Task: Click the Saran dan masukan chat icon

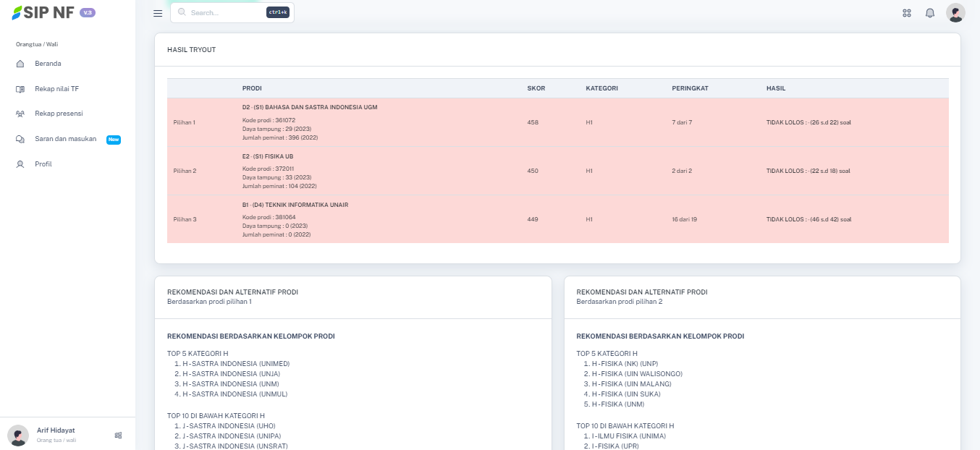Action: (x=20, y=139)
